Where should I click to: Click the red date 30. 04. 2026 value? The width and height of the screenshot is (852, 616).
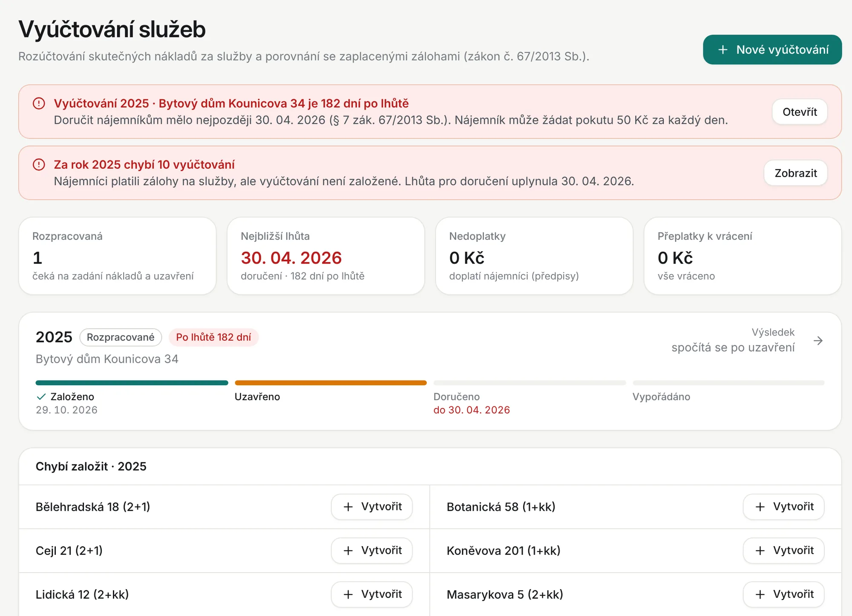291,258
